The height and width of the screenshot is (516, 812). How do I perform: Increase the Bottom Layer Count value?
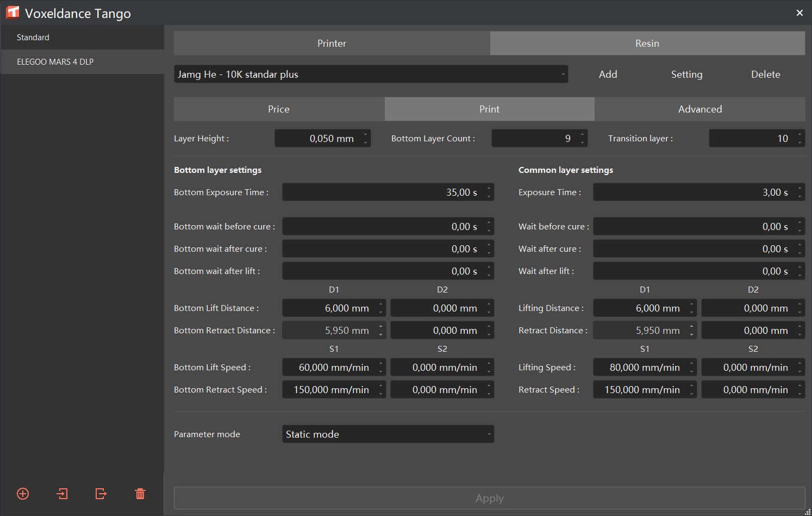point(583,134)
